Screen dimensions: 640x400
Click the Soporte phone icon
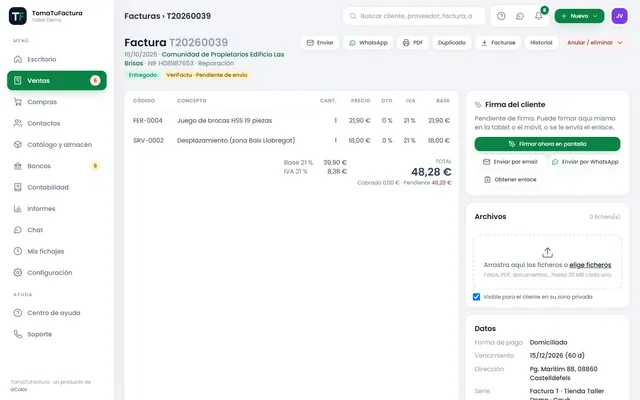tap(18, 334)
